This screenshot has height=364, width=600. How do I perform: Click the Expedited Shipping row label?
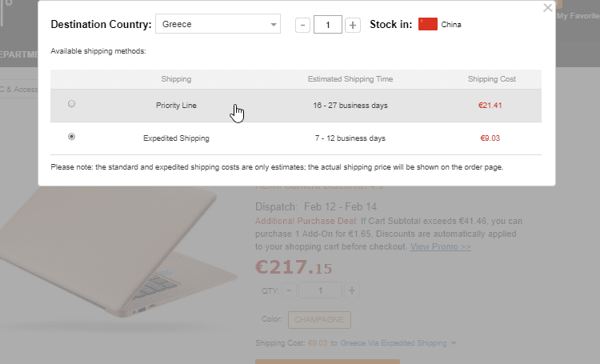[x=176, y=138]
